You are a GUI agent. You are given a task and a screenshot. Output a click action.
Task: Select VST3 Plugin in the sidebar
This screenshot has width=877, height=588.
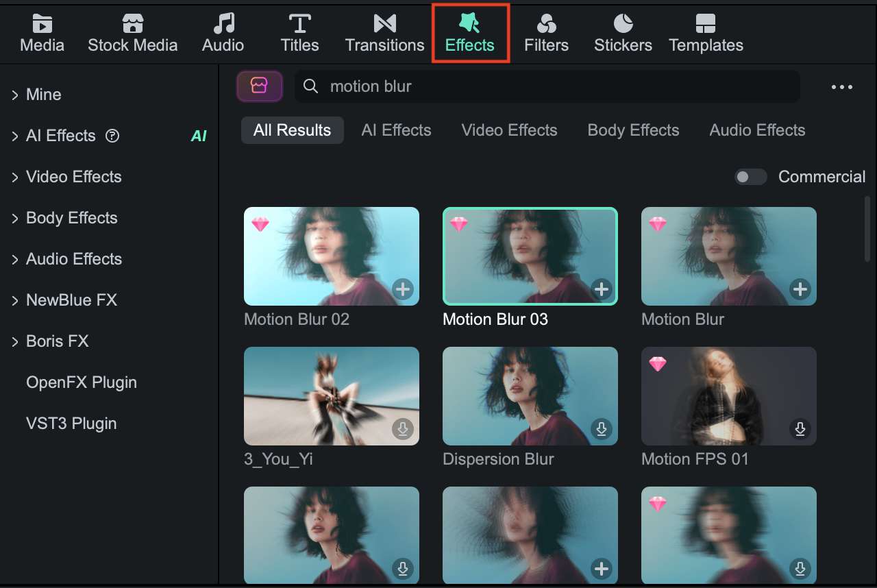71,424
